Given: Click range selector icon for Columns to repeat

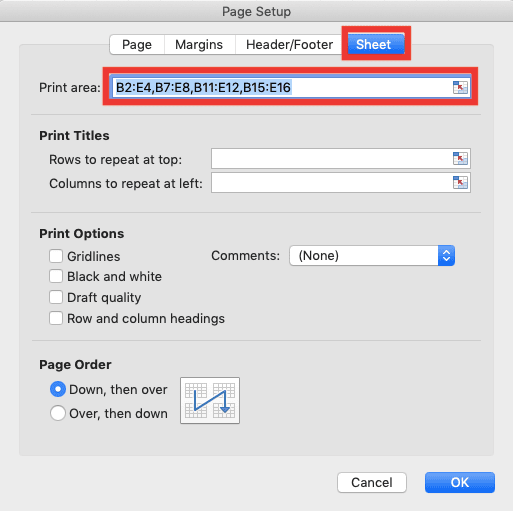Looking at the screenshot, I should 460,182.
